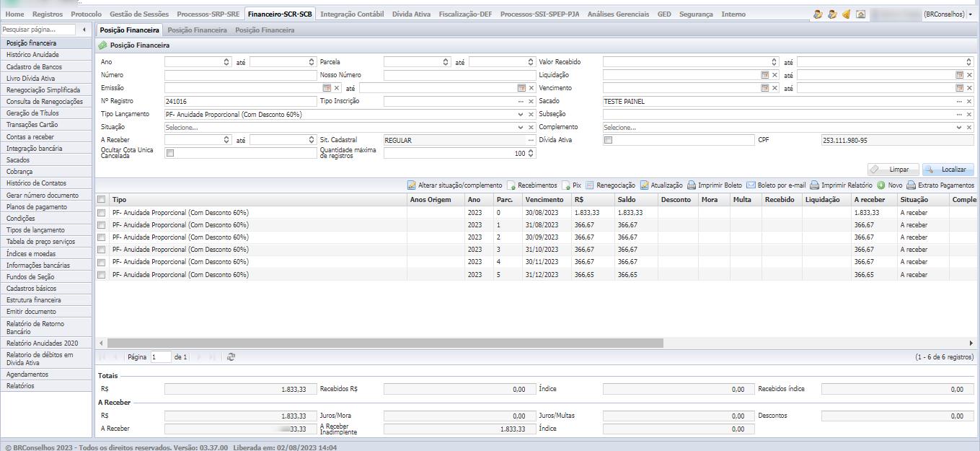The image size is (980, 451).
Task: Check row with Parc. 1 due 31/08/2023
Action: (101, 225)
